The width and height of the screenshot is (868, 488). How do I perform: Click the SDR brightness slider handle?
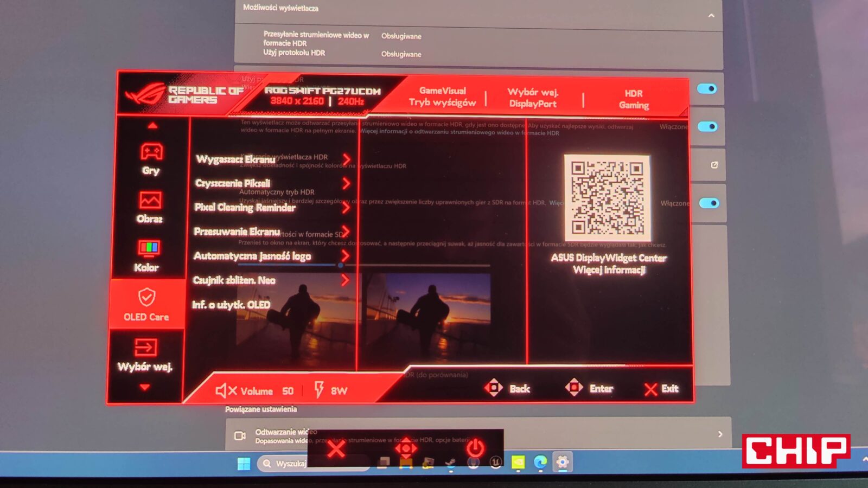click(x=340, y=265)
